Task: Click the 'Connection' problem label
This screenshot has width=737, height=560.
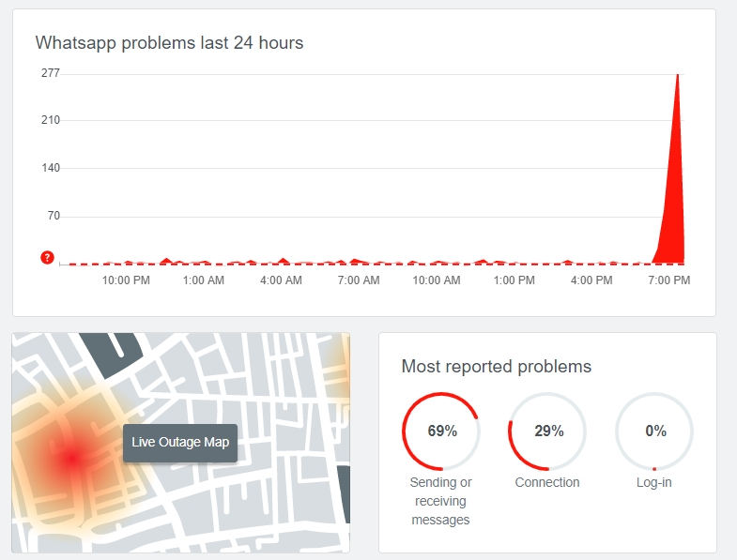Action: (x=547, y=482)
